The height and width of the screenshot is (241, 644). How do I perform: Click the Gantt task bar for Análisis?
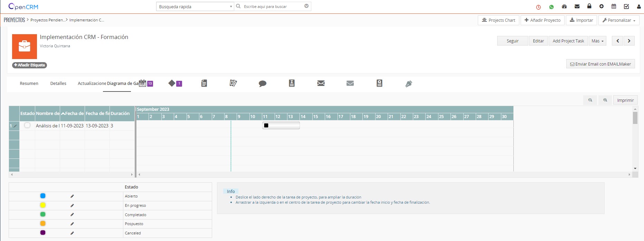281,125
